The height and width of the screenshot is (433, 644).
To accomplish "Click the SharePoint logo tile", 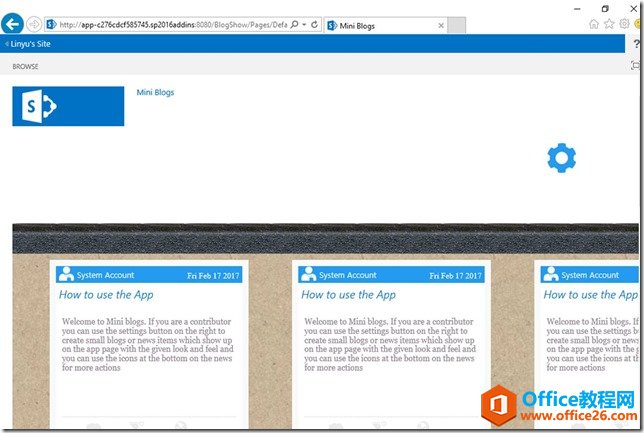I will (68, 106).
